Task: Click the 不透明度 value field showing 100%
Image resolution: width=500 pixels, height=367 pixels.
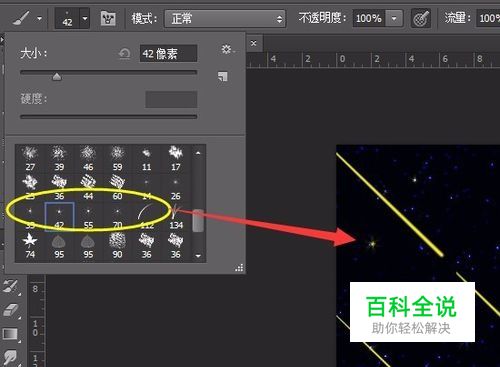Action: click(x=369, y=18)
